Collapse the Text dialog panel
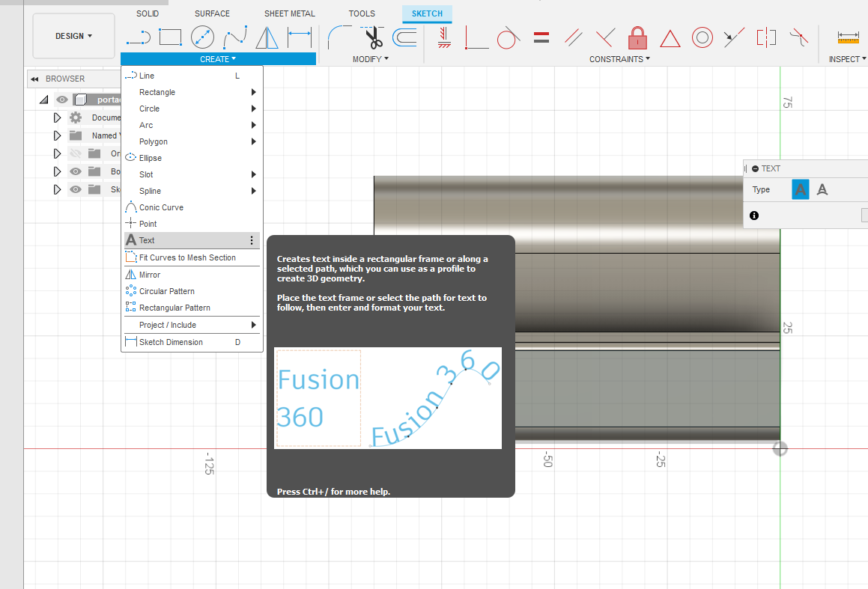Viewport: 868px width, 589px height. coord(755,169)
